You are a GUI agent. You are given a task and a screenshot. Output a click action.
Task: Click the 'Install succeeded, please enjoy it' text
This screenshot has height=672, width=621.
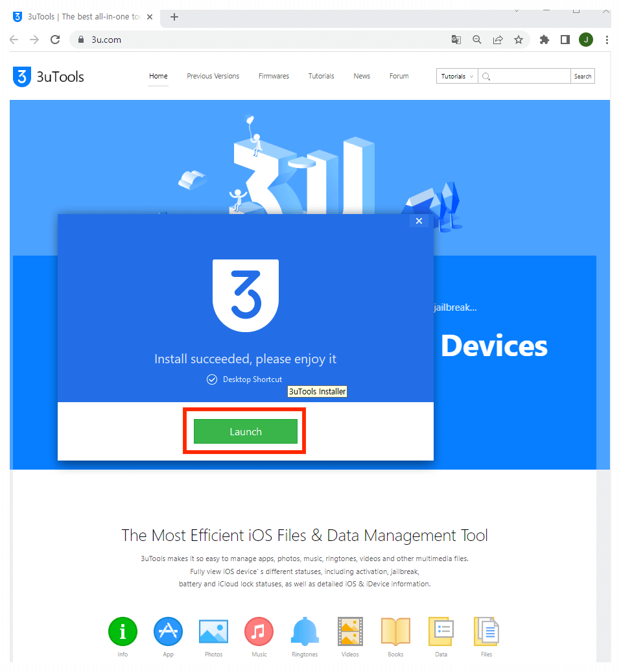pyautogui.click(x=246, y=359)
